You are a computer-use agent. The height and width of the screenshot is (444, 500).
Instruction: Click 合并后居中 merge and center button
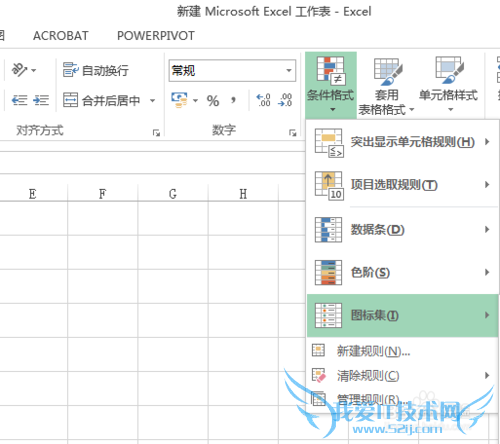101,100
